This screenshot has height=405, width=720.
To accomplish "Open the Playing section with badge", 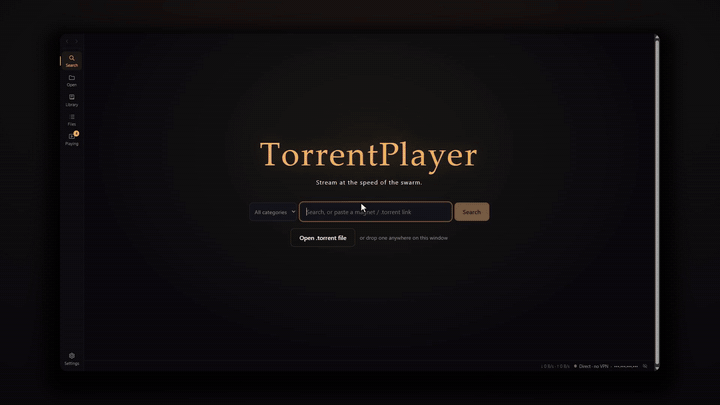I will tap(72, 139).
